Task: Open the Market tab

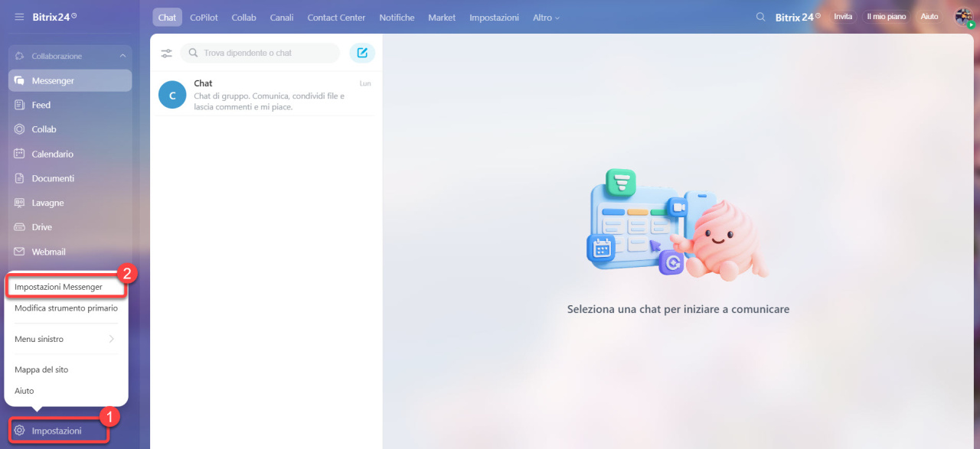Action: click(x=442, y=17)
